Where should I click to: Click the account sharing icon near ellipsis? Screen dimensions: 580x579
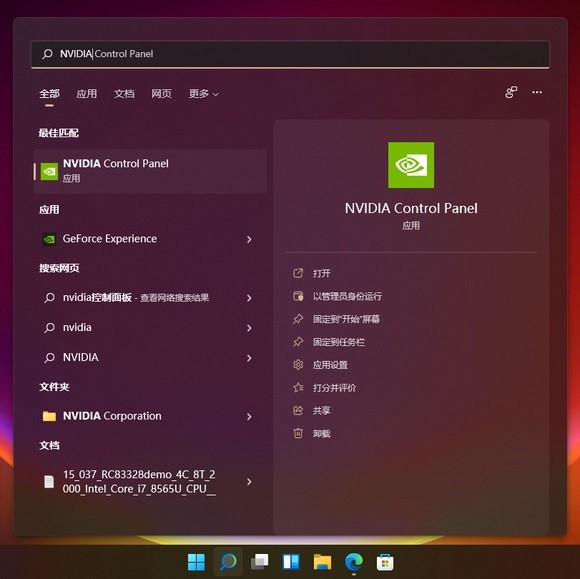(511, 92)
